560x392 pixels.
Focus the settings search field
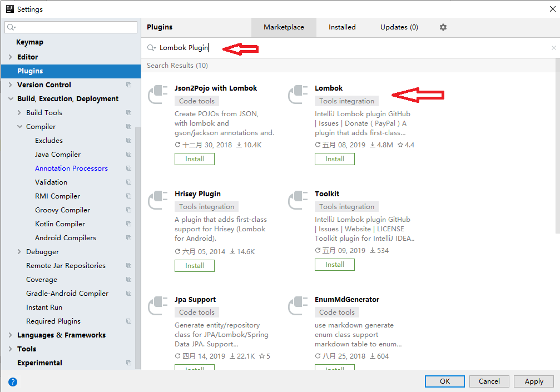click(71, 27)
